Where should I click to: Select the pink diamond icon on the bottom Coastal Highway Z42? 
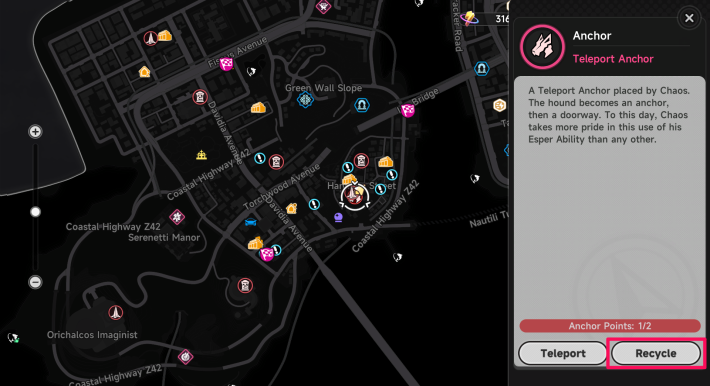click(x=185, y=357)
